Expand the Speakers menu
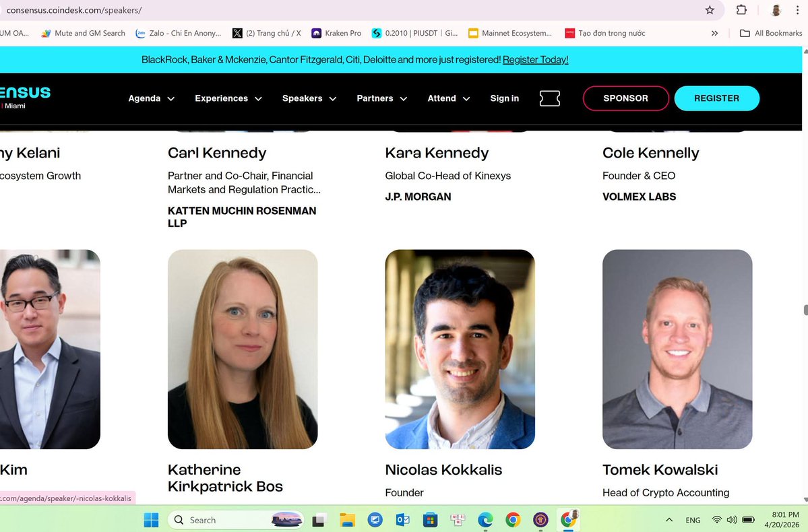Screen dimensions: 808x532 pyautogui.click(x=309, y=98)
